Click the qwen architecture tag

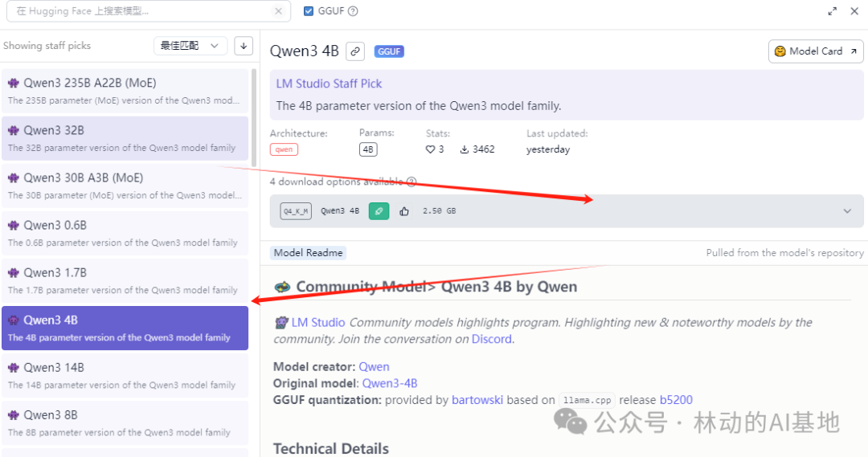coord(284,149)
